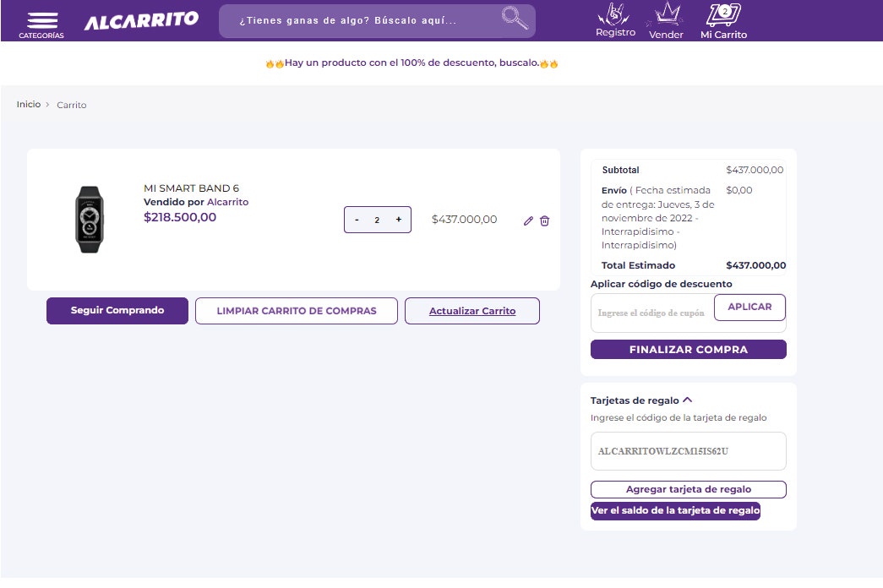Click the Envío $0,00 value
This screenshot has height=588, width=883.
[x=739, y=190]
